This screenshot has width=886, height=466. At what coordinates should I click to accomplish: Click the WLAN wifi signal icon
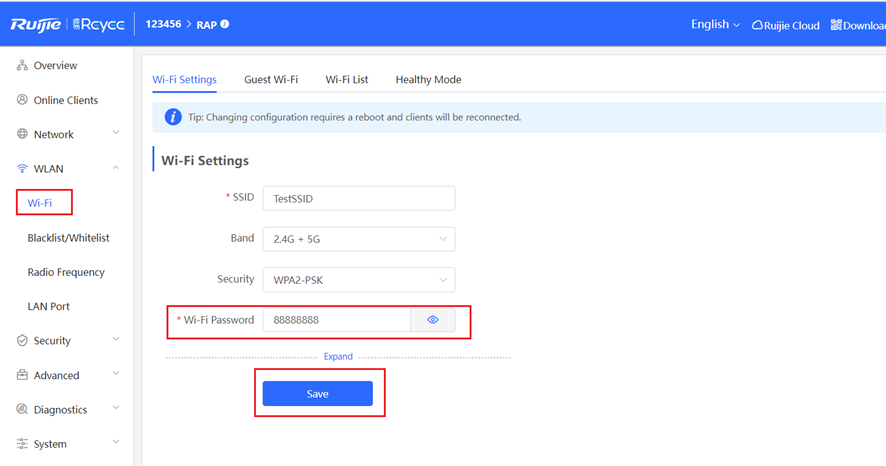coord(22,168)
